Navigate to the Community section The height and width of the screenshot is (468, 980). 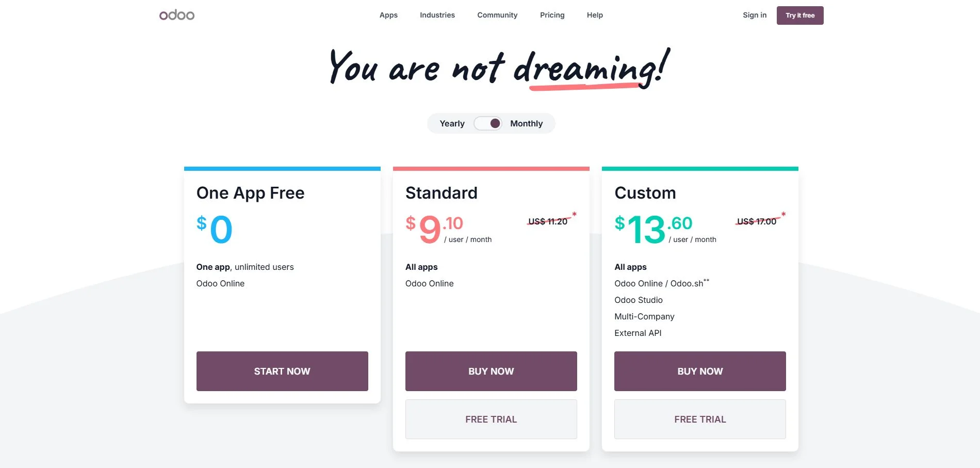coord(497,15)
